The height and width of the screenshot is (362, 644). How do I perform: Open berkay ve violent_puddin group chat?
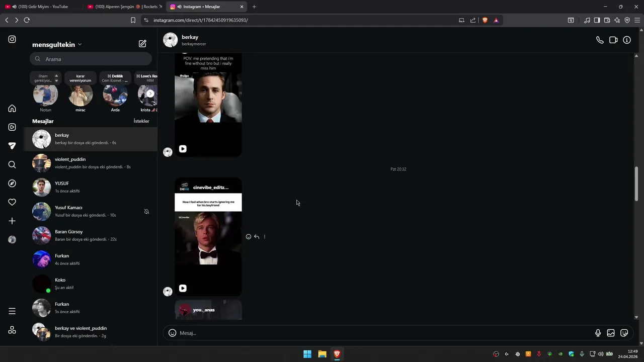click(x=91, y=332)
